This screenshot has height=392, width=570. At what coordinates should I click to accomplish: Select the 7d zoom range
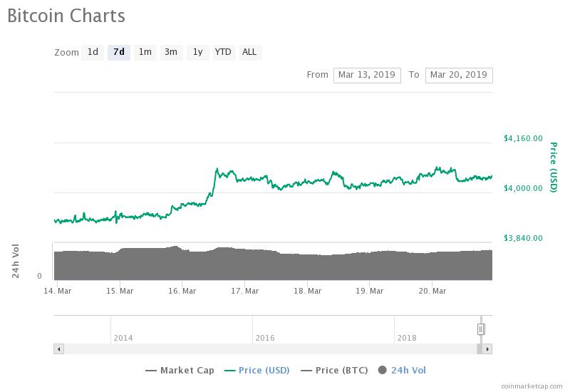pyautogui.click(x=118, y=52)
